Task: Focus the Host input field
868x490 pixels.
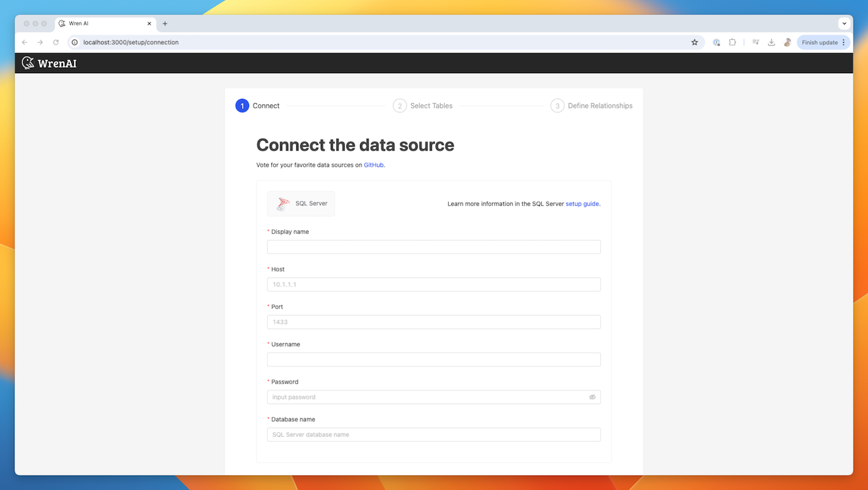Action: point(434,285)
